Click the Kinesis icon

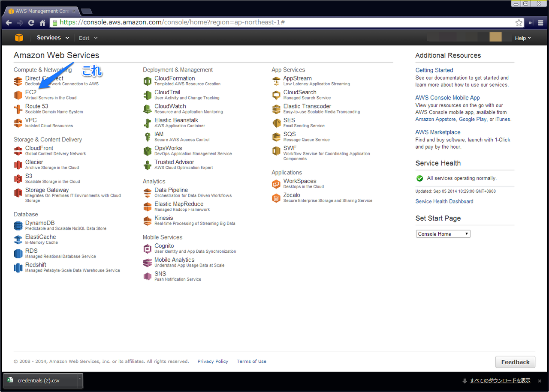point(147,221)
